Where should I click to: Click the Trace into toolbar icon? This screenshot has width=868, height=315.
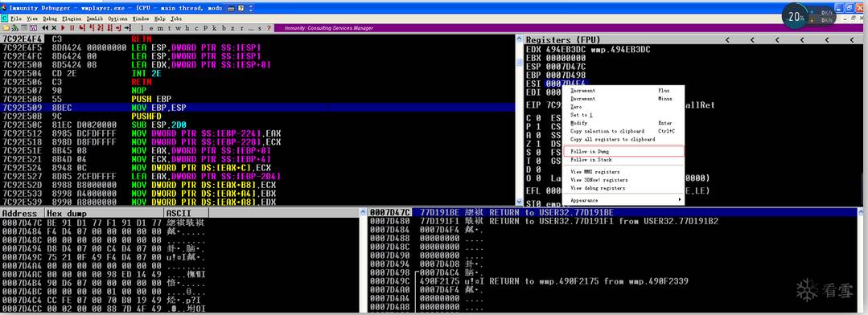[x=101, y=28]
